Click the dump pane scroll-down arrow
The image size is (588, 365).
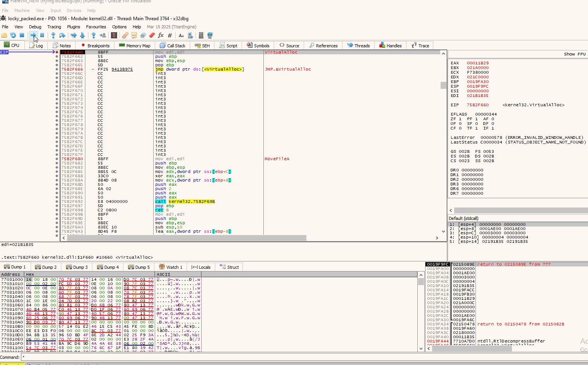coord(421,348)
